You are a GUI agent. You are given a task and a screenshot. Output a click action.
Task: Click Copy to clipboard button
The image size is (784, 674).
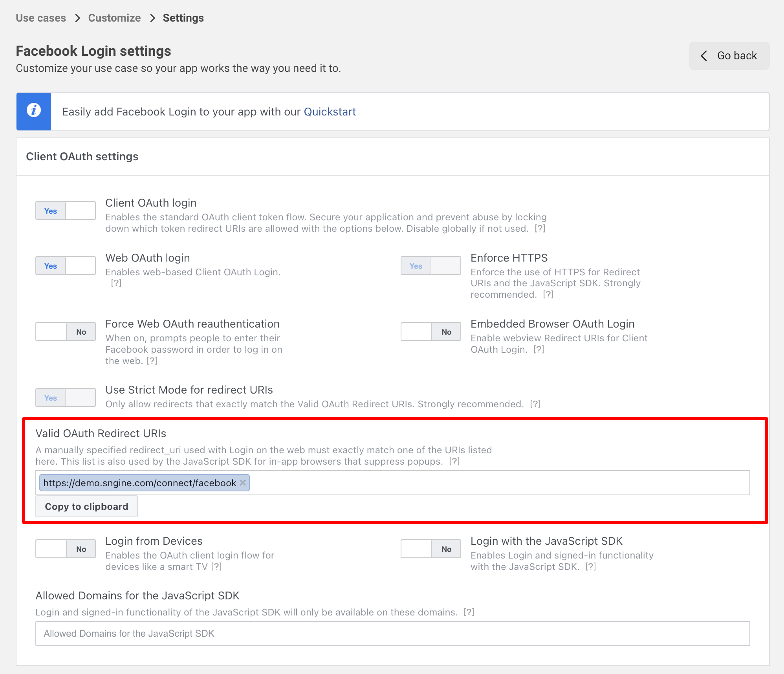point(86,507)
